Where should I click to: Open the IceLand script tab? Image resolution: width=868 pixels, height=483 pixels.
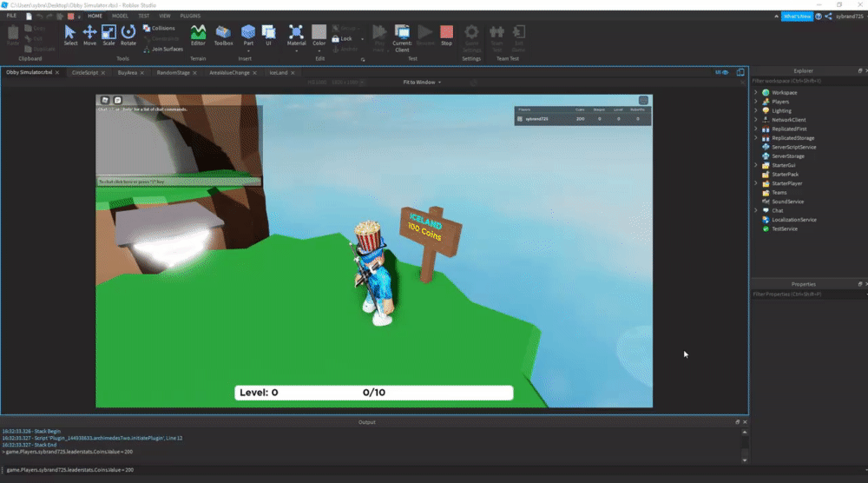(279, 73)
